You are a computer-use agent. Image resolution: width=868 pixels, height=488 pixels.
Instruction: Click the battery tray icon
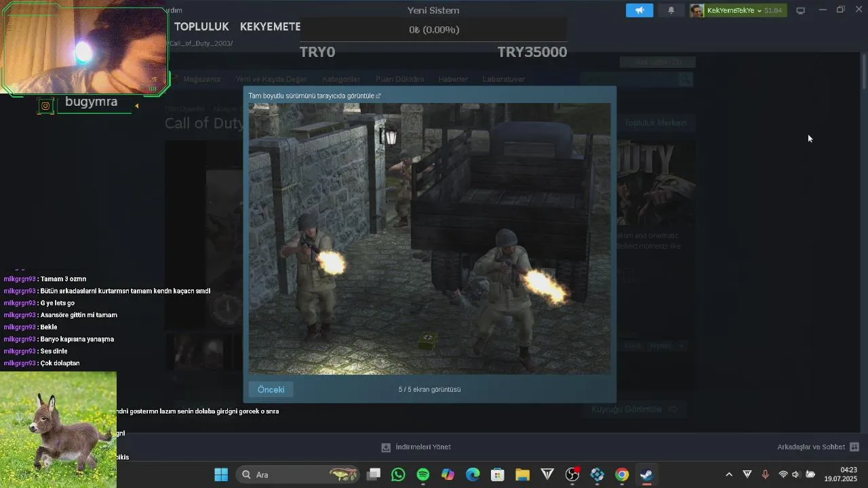tap(810, 474)
